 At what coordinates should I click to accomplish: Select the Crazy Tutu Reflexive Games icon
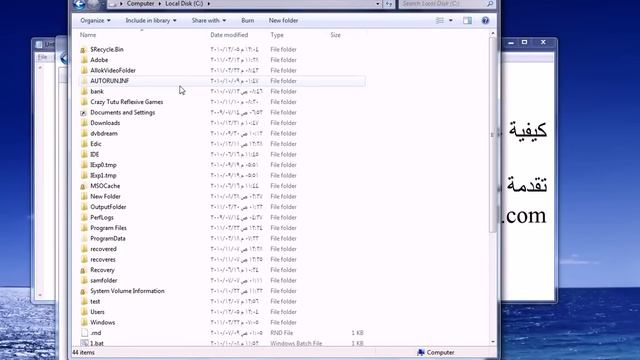[84, 102]
